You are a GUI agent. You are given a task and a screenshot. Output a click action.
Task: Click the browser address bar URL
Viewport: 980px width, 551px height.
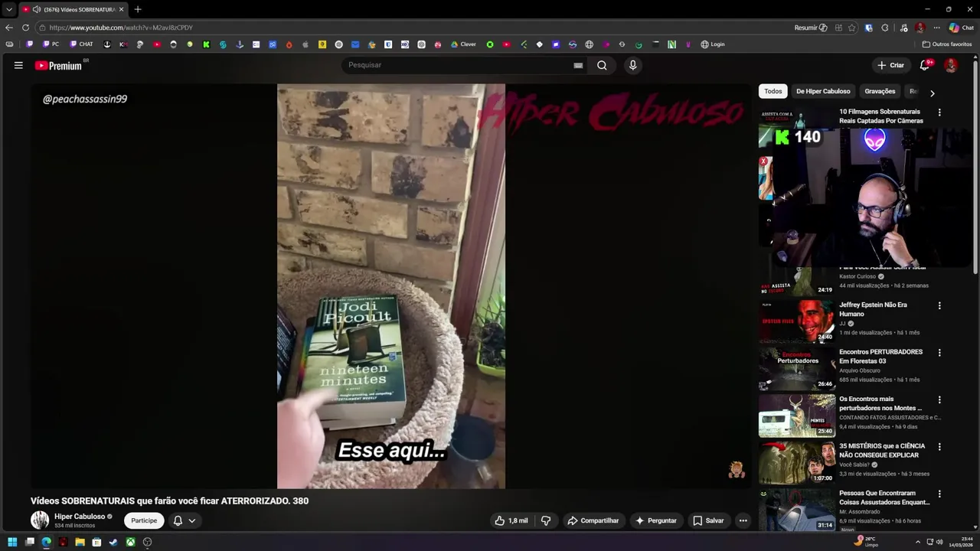(121, 28)
